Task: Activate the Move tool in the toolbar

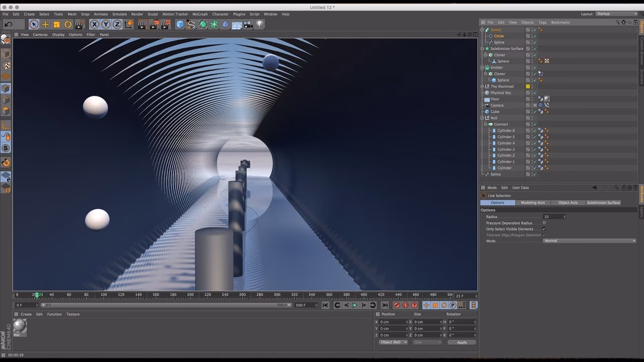Action: (x=45, y=24)
